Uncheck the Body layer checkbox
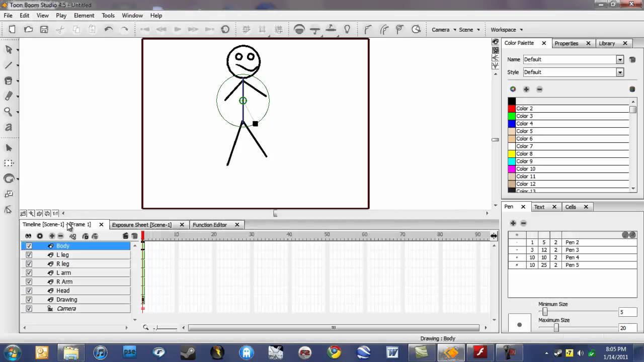The height and width of the screenshot is (362, 644). 29,246
